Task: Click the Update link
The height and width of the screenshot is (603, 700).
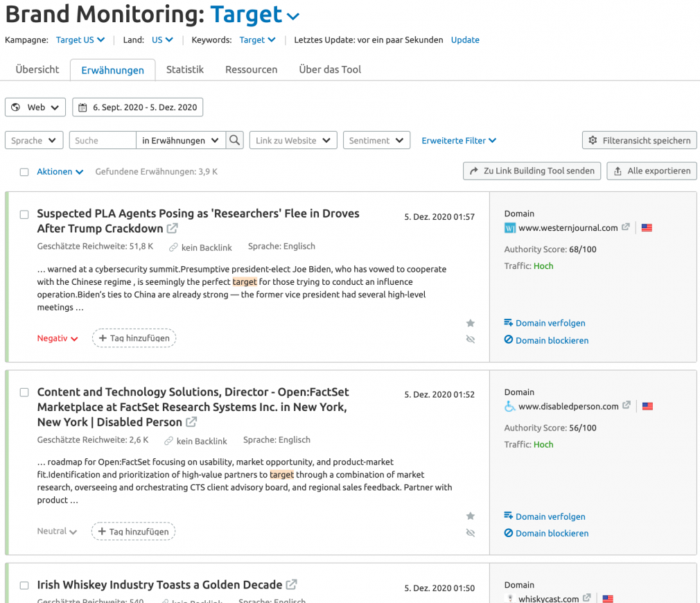Action: tap(465, 40)
